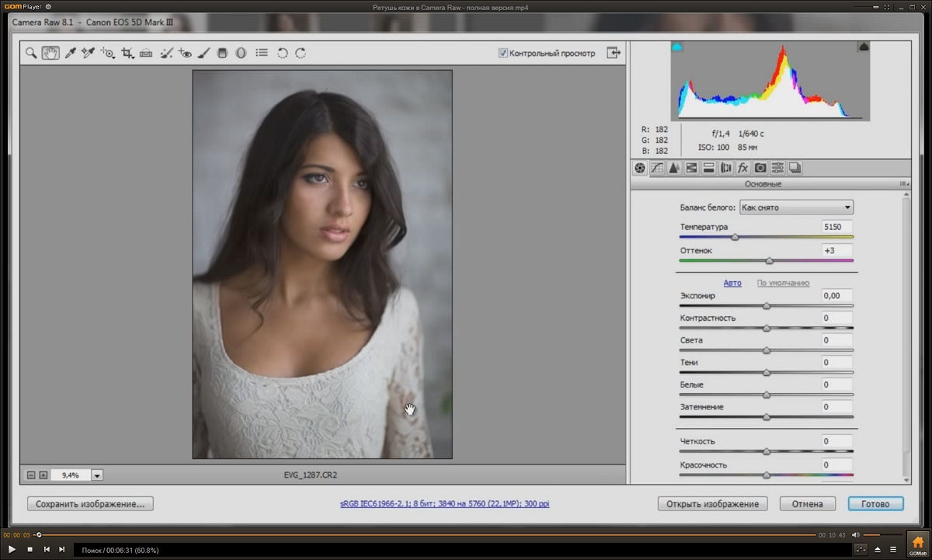The image size is (932, 560).
Task: Select the Color Sampler tool
Action: (x=88, y=54)
